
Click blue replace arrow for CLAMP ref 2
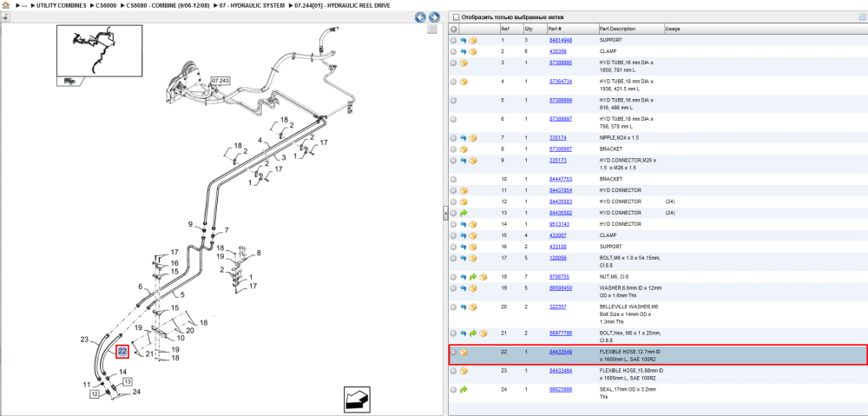464,51
